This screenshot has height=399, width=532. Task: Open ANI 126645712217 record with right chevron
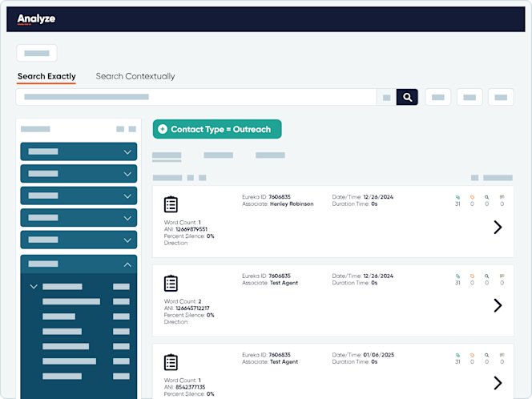click(x=498, y=305)
